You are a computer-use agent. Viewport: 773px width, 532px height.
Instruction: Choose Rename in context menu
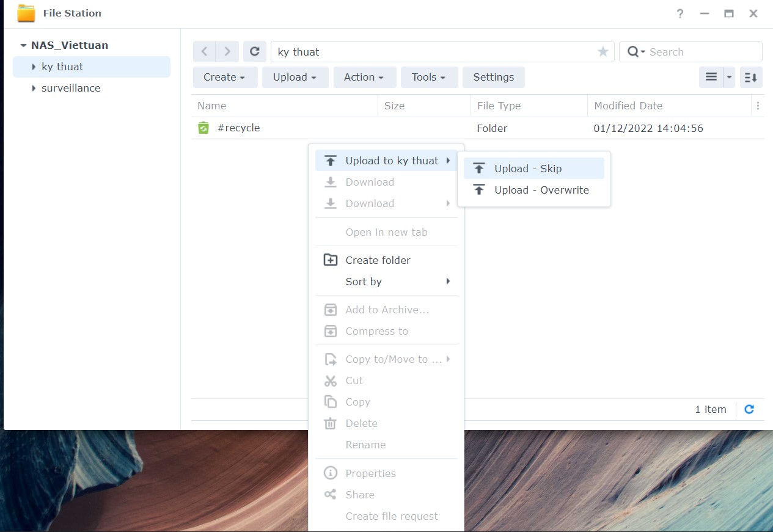tap(386, 445)
